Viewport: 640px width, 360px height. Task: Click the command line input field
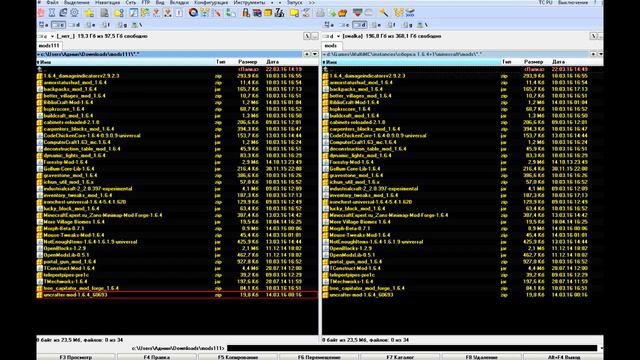(412, 348)
